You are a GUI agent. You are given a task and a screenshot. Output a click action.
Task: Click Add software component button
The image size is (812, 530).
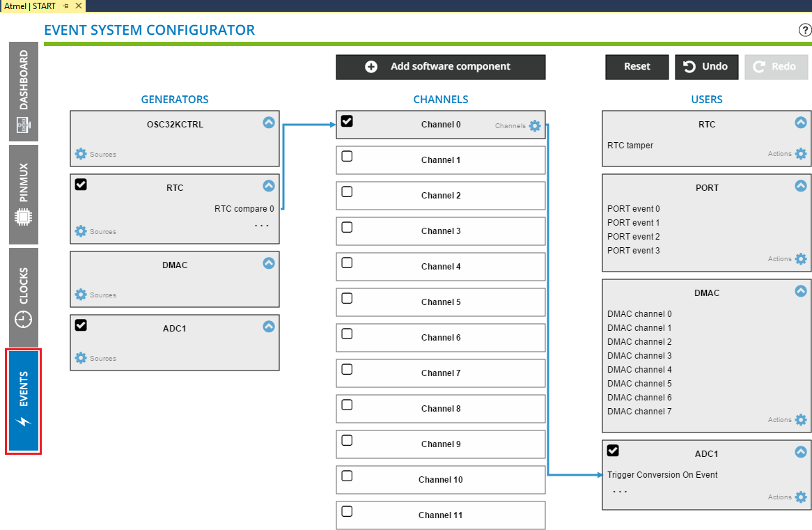(440, 67)
